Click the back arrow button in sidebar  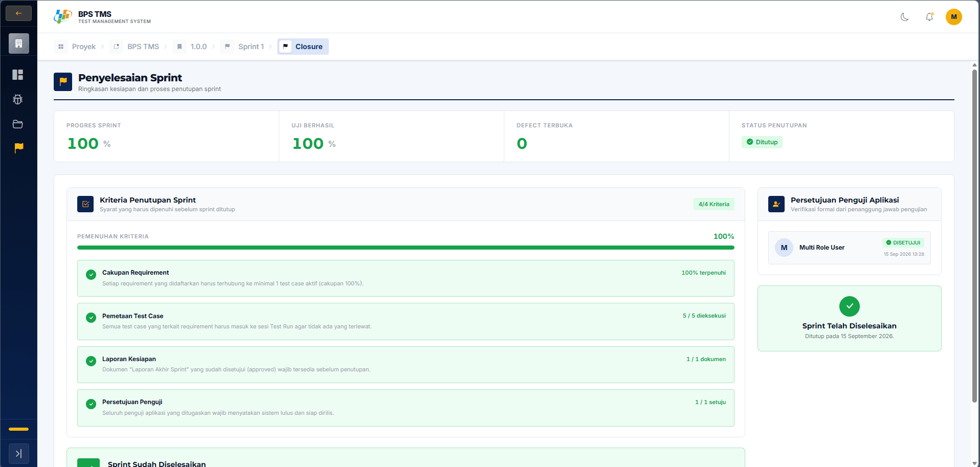coord(18,13)
